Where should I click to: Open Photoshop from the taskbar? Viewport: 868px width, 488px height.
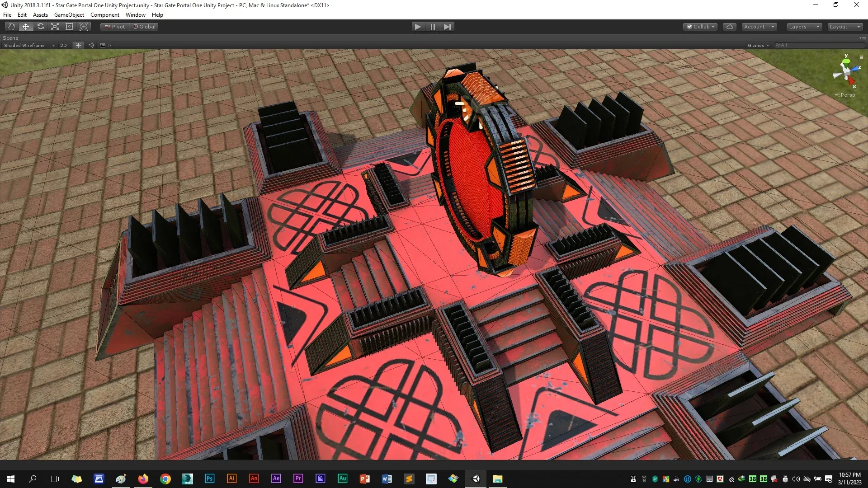point(209,479)
